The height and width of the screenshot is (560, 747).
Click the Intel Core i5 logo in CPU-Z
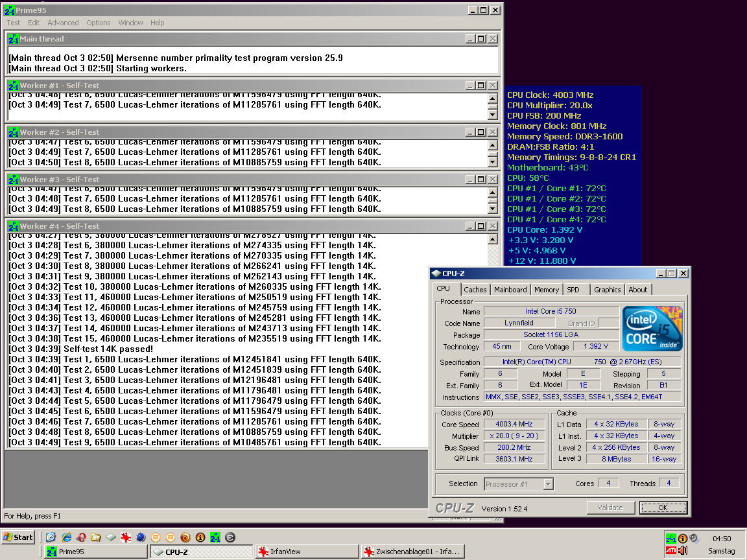(x=652, y=328)
